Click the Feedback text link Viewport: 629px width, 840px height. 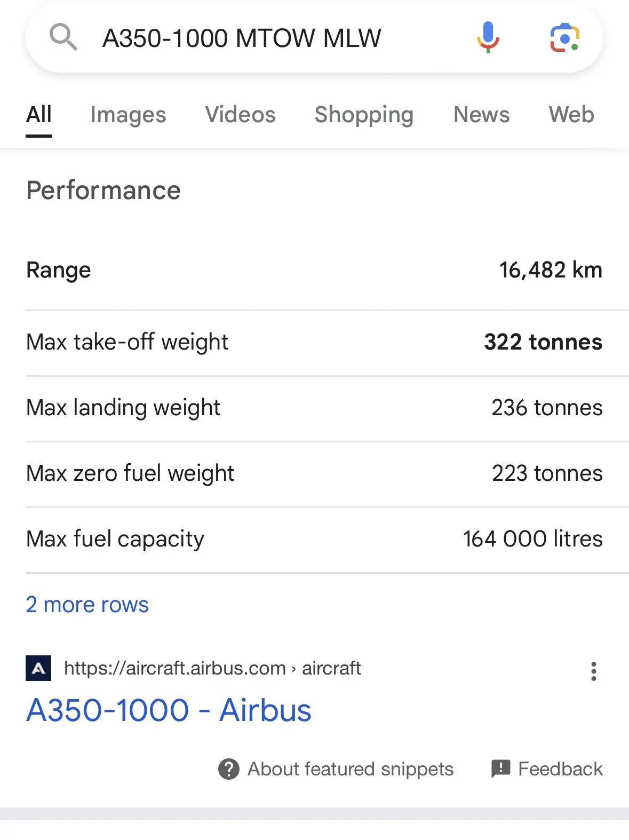point(560,769)
